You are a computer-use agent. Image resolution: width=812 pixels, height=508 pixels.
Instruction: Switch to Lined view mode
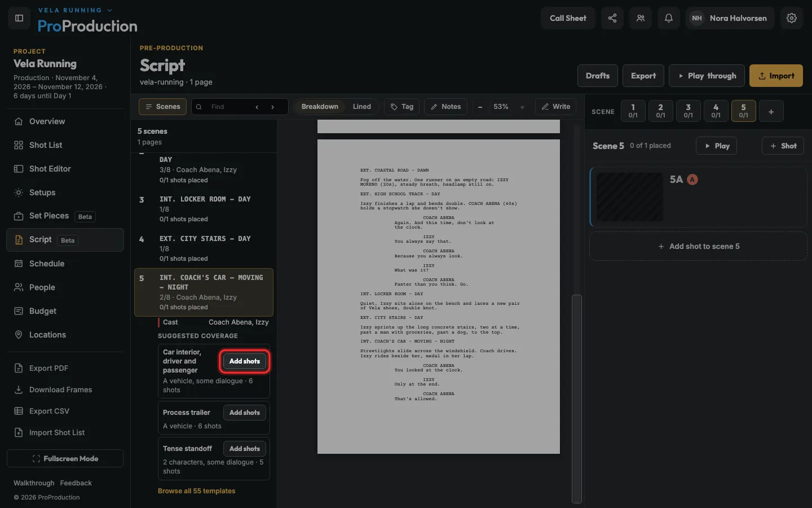362,107
